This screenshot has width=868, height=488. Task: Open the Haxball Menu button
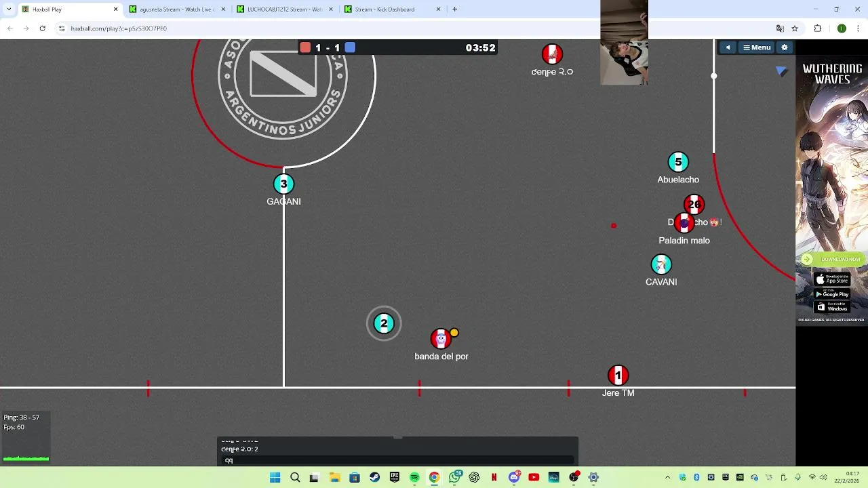pyautogui.click(x=757, y=47)
